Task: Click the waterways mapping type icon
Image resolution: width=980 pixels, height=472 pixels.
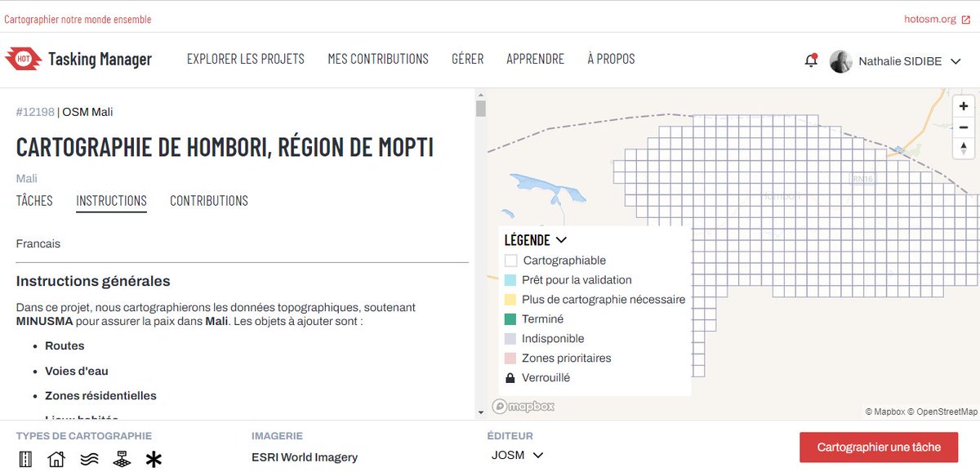Action: click(89, 459)
